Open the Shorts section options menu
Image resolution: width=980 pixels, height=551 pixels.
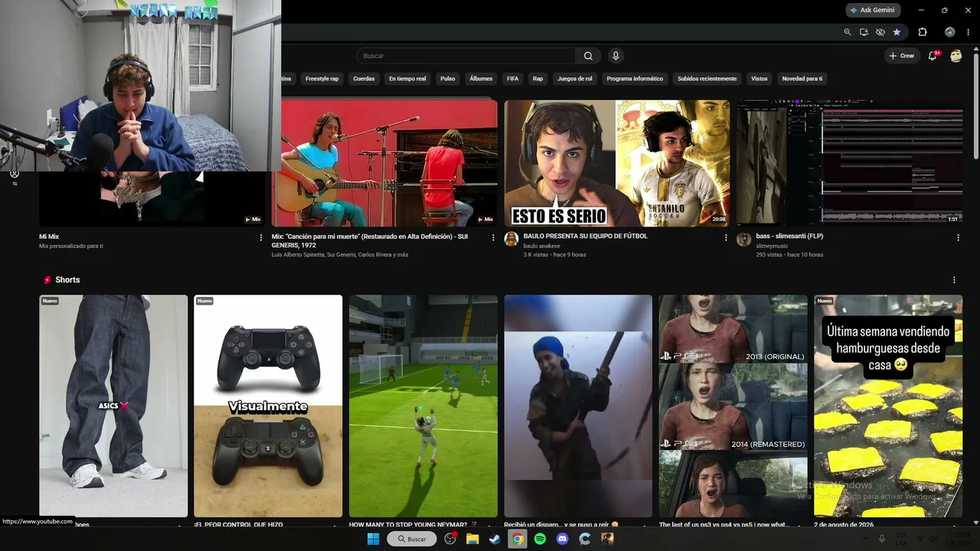[x=954, y=280]
